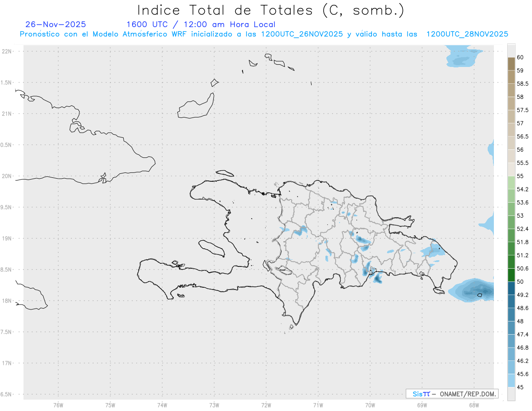This screenshot has height=411, width=532.
Task: Click the legend value '46.8'
Action: coord(522,348)
